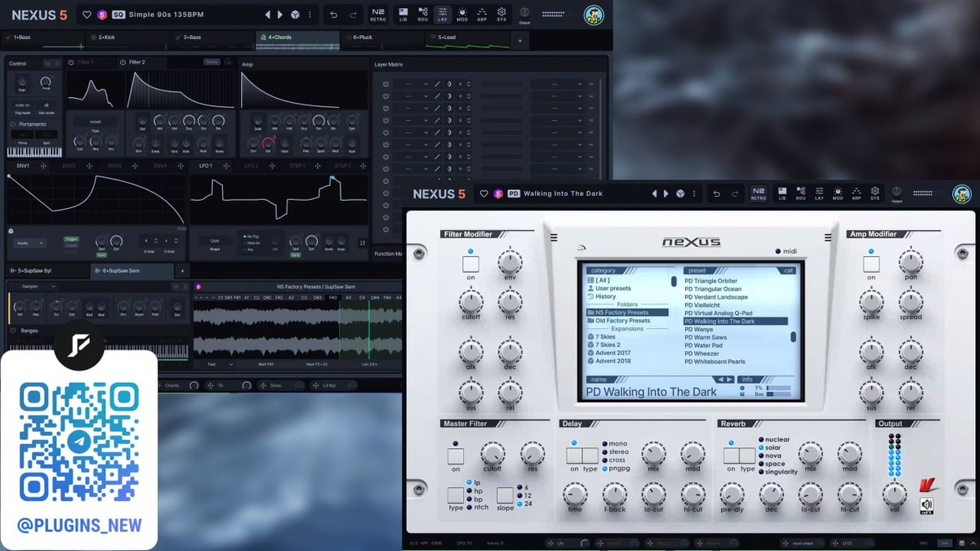Click the random preset dice in back window

[295, 15]
